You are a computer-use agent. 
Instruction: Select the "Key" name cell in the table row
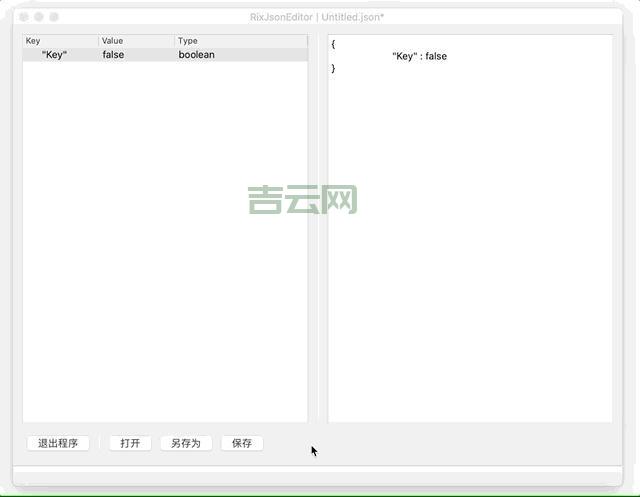click(54, 55)
